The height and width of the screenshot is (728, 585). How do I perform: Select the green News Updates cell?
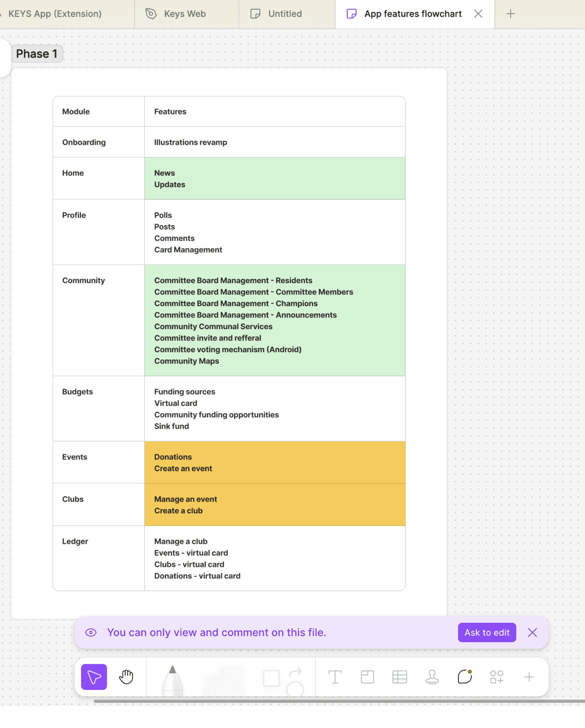(275, 179)
